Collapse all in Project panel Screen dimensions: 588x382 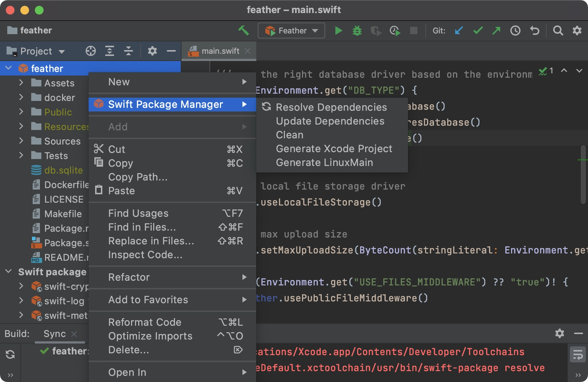128,51
